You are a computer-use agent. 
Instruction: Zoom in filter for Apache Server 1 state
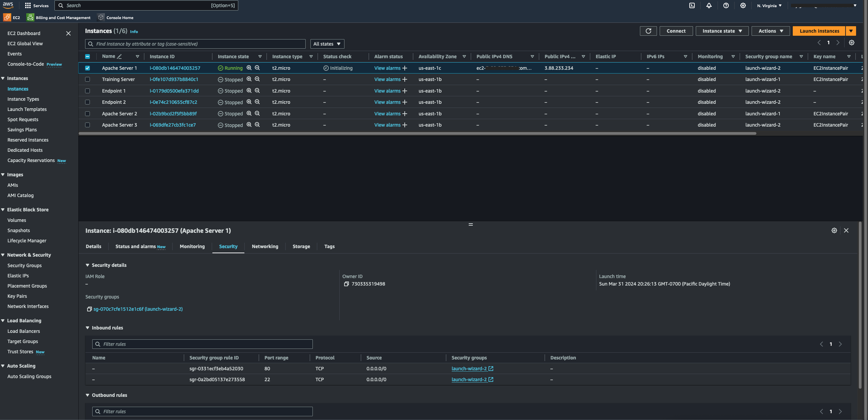tap(249, 68)
